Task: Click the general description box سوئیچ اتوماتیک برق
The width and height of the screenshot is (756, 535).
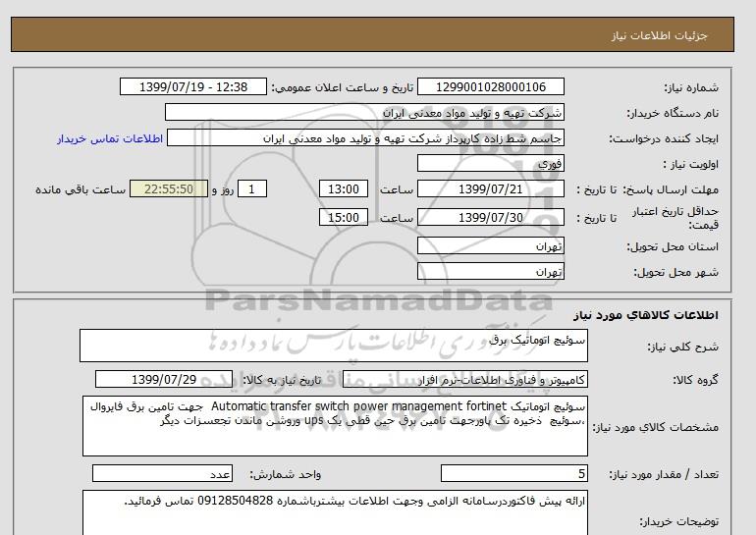Action: (x=334, y=346)
